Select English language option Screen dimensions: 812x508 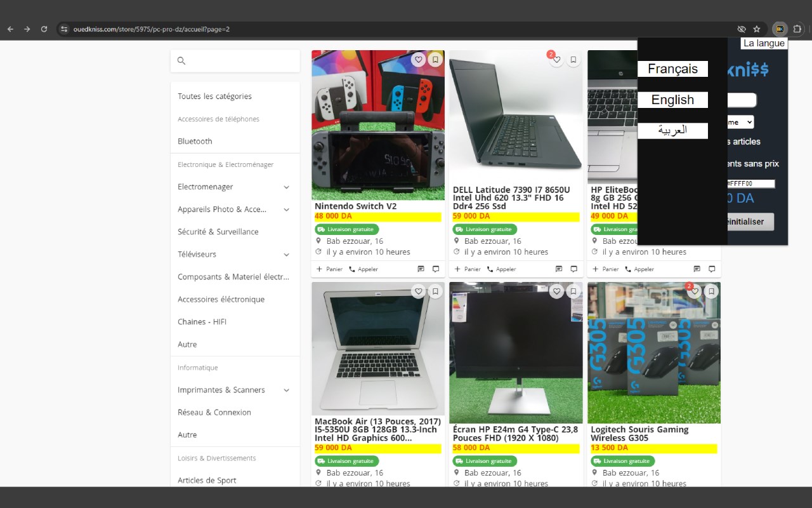pyautogui.click(x=672, y=100)
